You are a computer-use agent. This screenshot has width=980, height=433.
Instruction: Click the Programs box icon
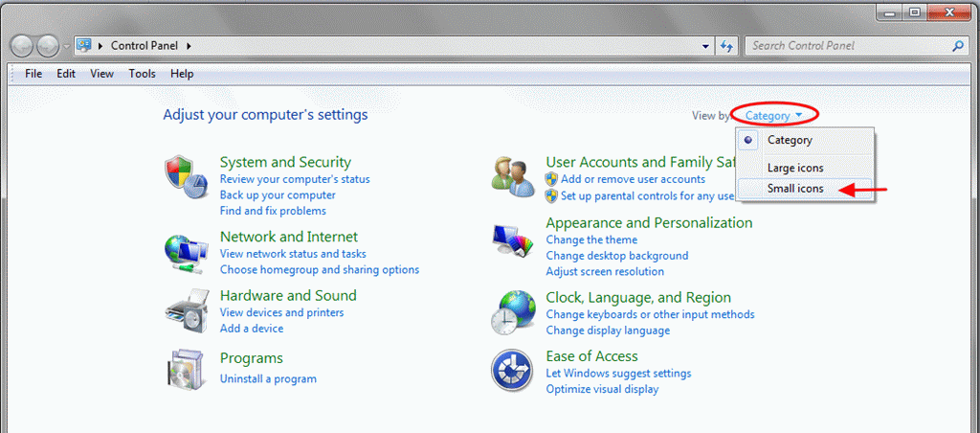[x=187, y=370]
